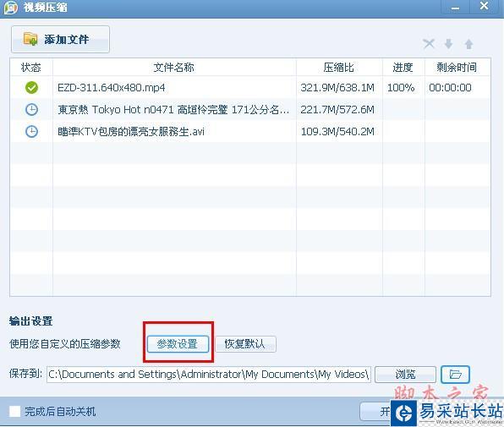The width and height of the screenshot is (504, 427).
Task: Click ratio 109.3M/540.2M cell
Action: tap(337, 132)
